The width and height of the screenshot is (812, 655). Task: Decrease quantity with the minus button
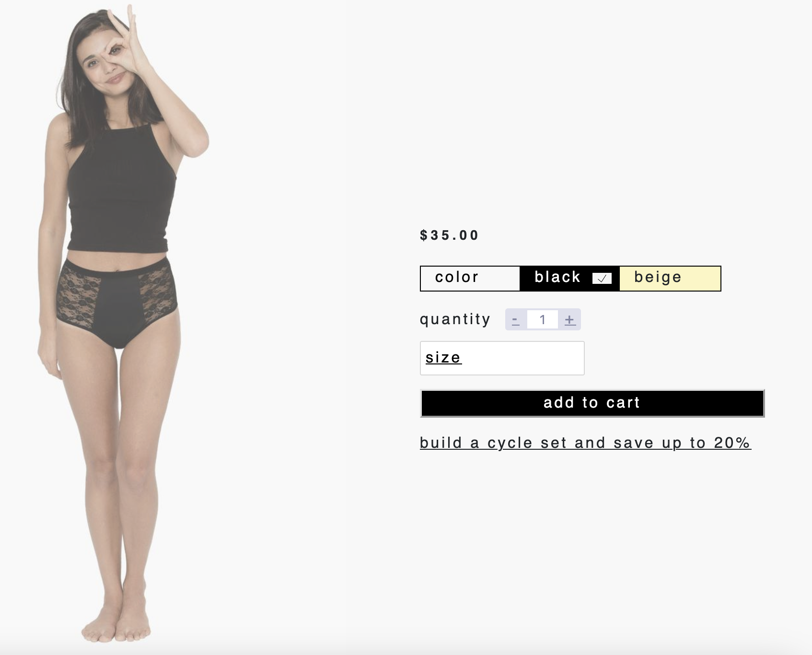516,320
